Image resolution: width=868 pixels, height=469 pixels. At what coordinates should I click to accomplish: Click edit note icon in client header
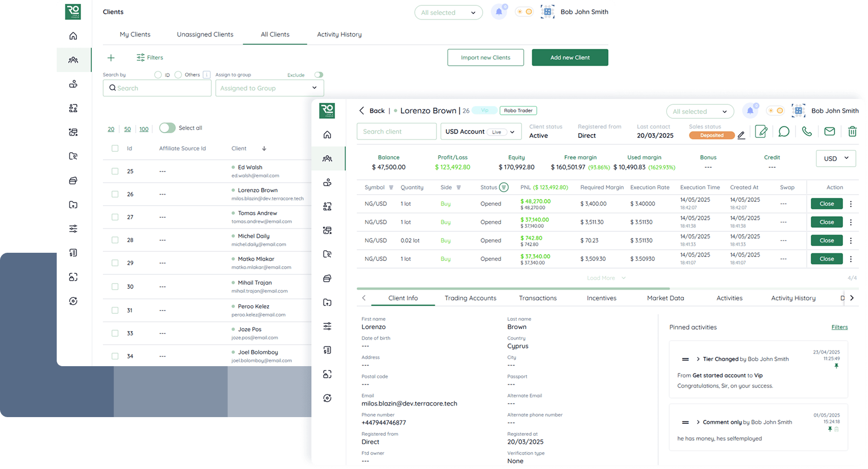click(x=761, y=131)
